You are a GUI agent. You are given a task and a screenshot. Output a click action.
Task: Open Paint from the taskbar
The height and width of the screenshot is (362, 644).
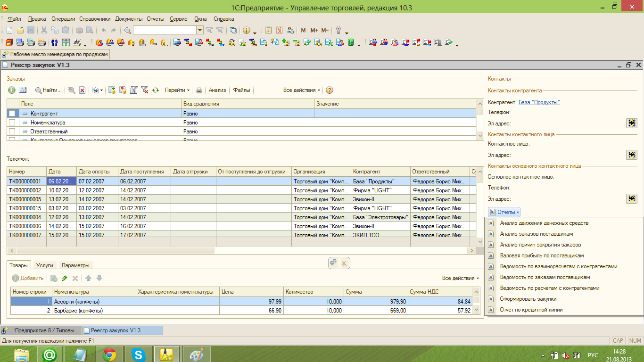pyautogui.click(x=196, y=354)
